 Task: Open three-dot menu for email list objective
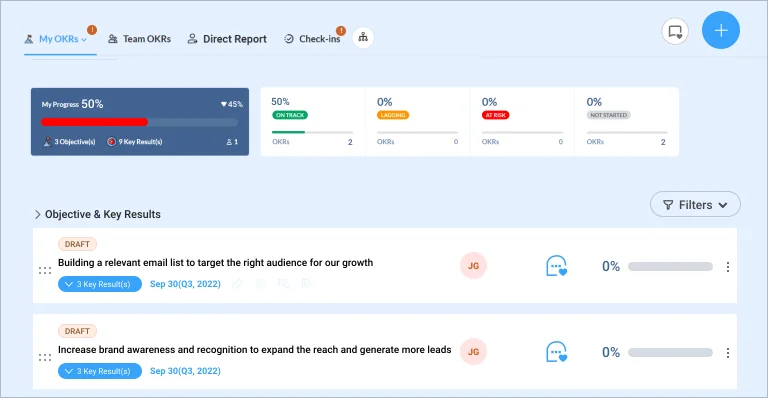pos(728,267)
